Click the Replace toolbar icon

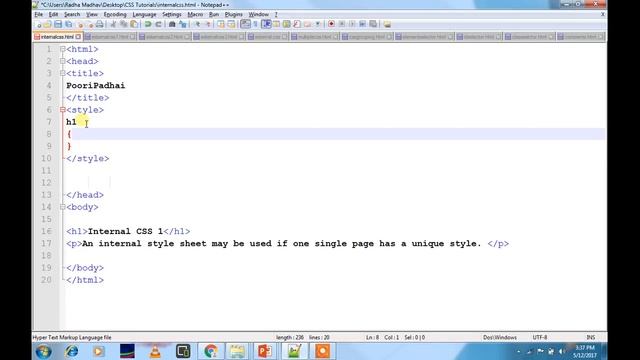(182, 24)
